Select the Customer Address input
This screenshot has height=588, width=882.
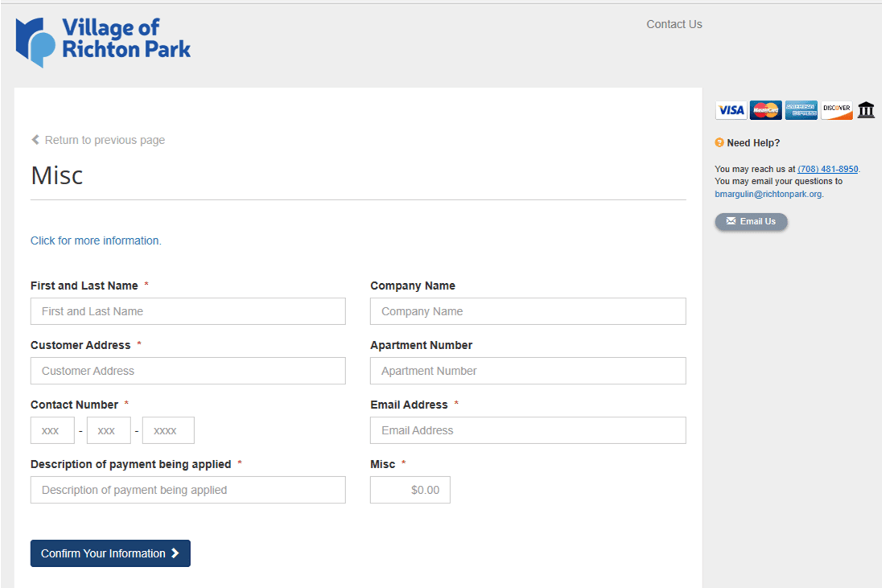pos(188,371)
